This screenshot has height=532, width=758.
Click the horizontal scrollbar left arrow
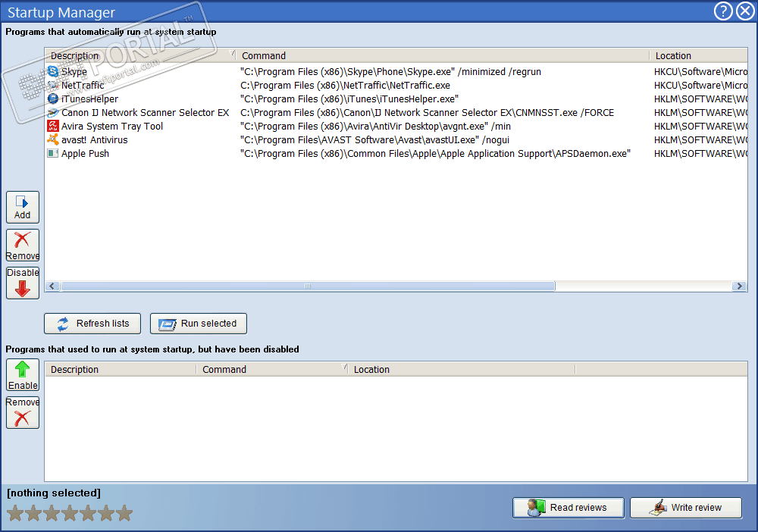tap(52, 286)
